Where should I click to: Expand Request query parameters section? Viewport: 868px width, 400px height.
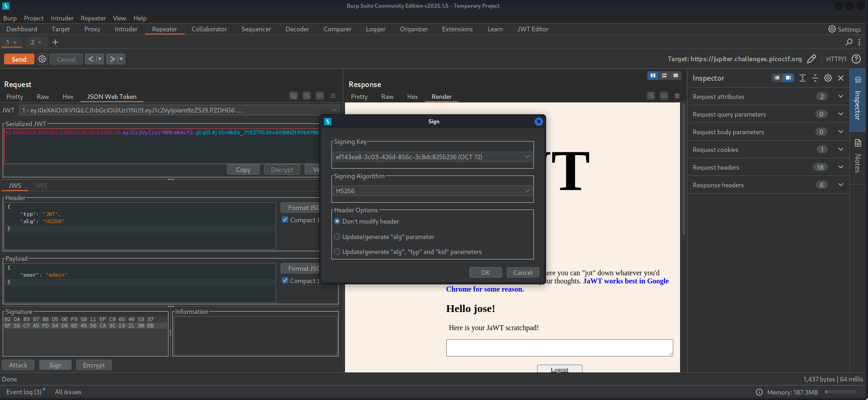click(x=841, y=114)
